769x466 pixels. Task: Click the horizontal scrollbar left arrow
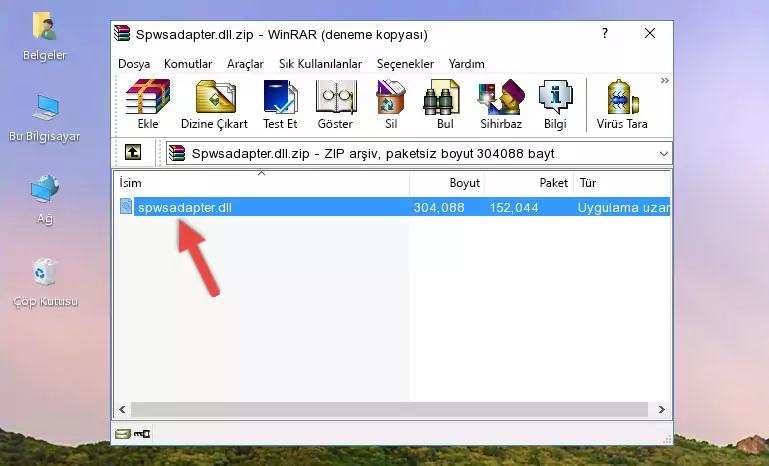pos(122,409)
